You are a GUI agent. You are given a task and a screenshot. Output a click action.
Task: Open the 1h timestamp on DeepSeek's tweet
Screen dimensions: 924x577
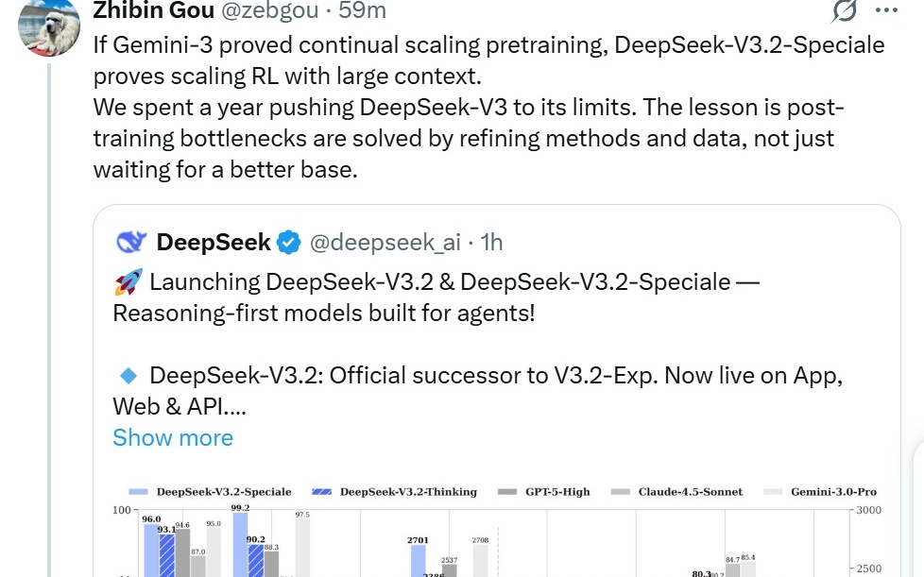[x=492, y=242]
